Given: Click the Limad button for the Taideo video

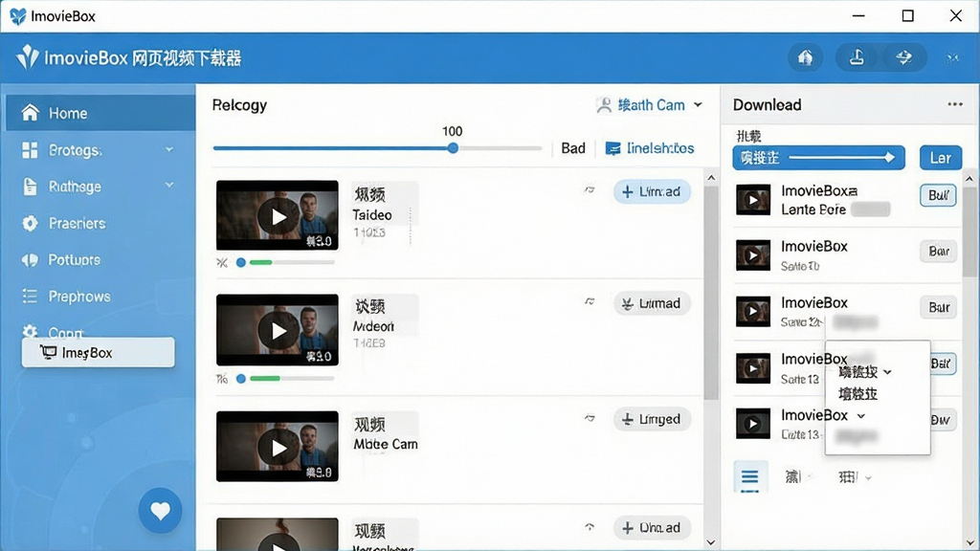Looking at the screenshot, I should pyautogui.click(x=652, y=191).
